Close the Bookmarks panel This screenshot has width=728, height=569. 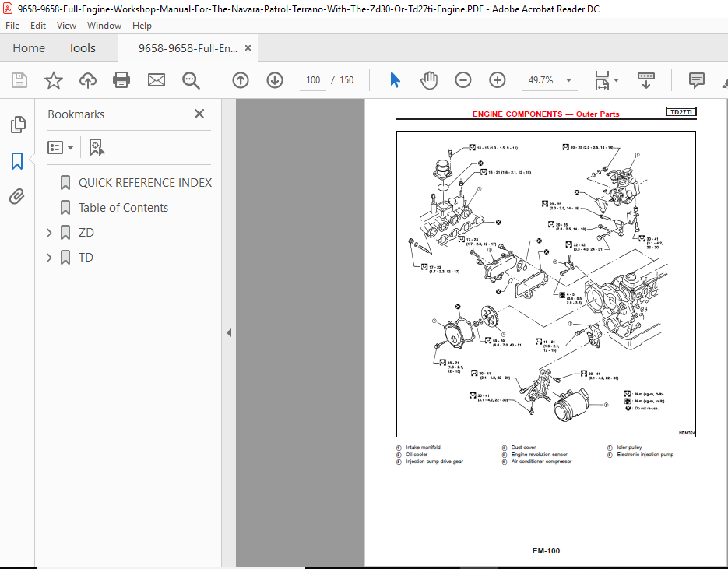[x=199, y=114]
